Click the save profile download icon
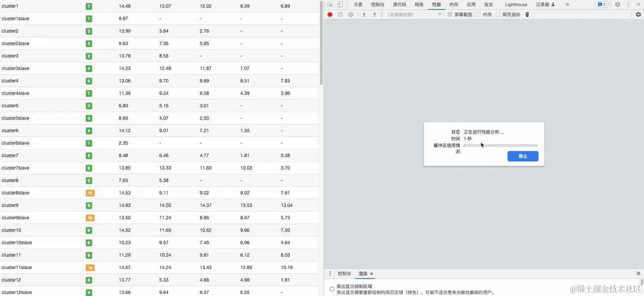This screenshot has height=296, width=644. tap(374, 14)
